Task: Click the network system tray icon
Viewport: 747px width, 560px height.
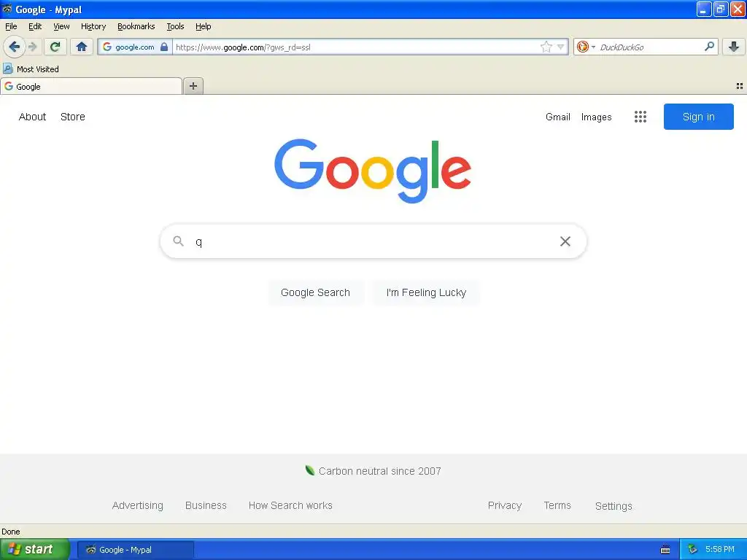Action: (692, 550)
